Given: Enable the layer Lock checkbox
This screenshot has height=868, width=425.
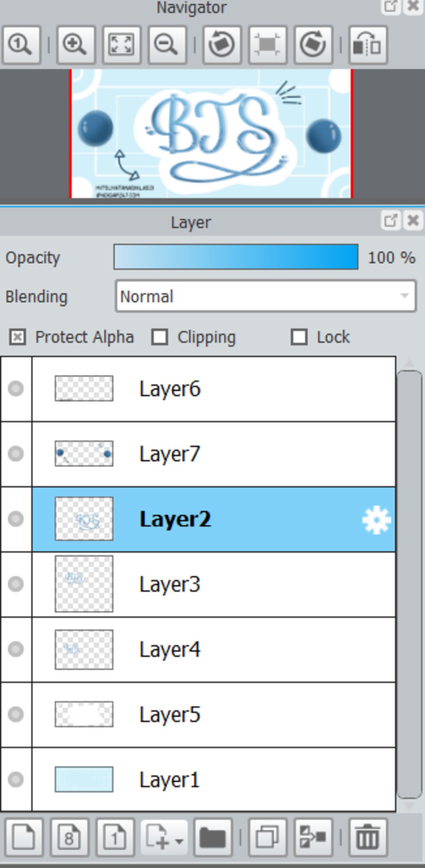Looking at the screenshot, I should coord(299,337).
